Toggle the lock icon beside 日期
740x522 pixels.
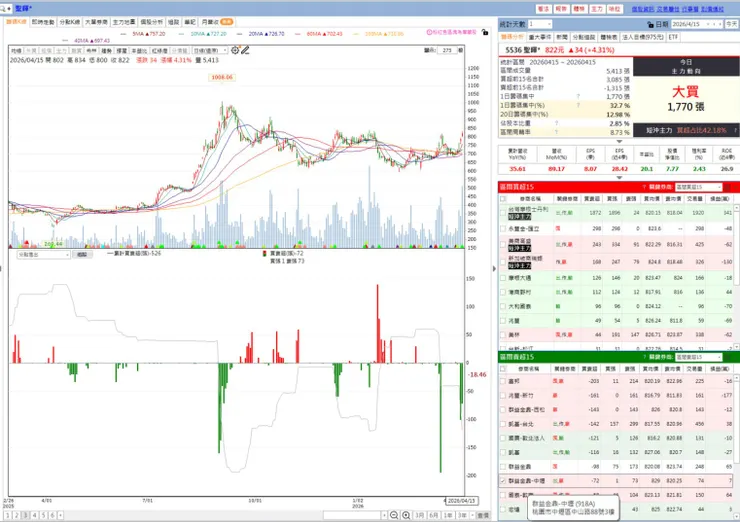pyautogui.click(x=650, y=24)
